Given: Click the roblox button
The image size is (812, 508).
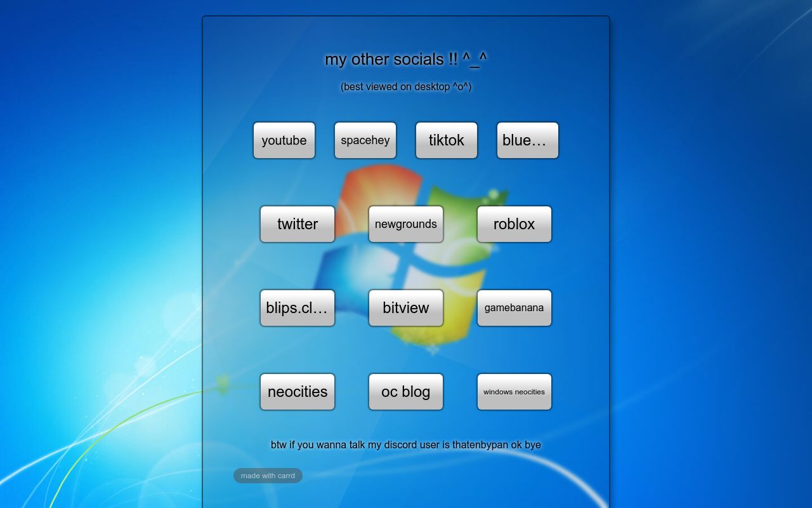Looking at the screenshot, I should [x=514, y=224].
